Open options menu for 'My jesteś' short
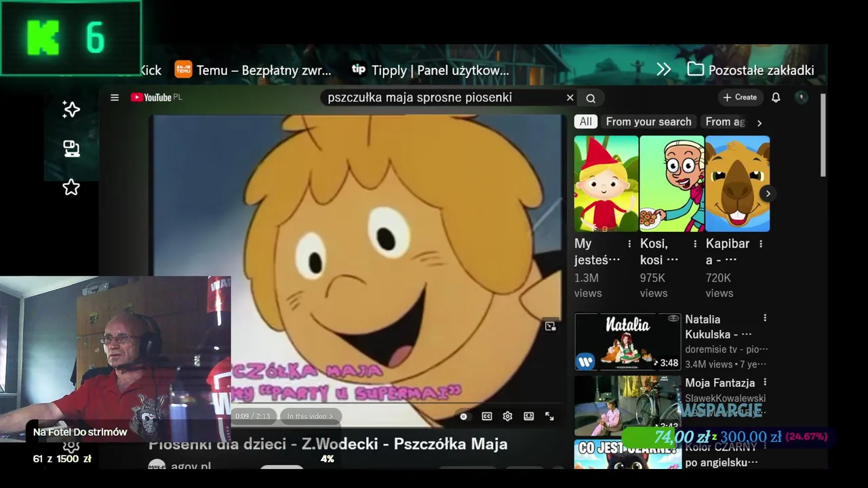868x488 pixels. point(629,244)
